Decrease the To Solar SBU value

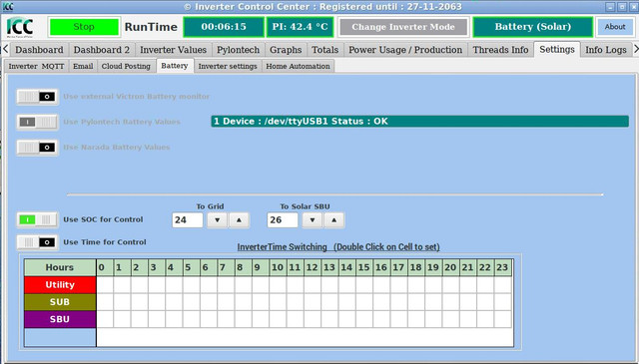pyautogui.click(x=313, y=220)
